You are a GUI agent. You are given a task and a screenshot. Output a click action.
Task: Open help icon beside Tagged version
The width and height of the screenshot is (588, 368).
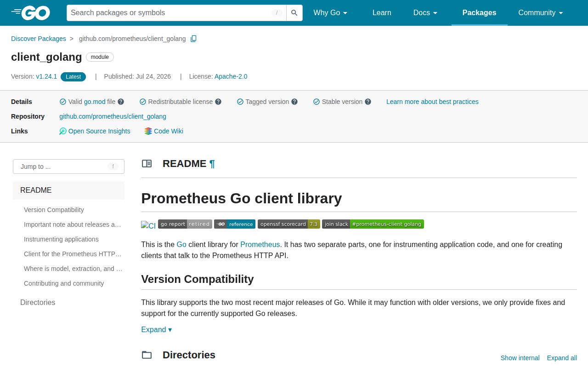[x=294, y=102]
